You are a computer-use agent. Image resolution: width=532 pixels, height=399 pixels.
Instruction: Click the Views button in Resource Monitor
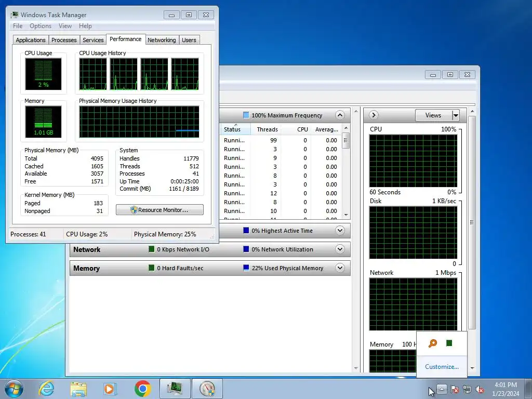[x=434, y=115]
